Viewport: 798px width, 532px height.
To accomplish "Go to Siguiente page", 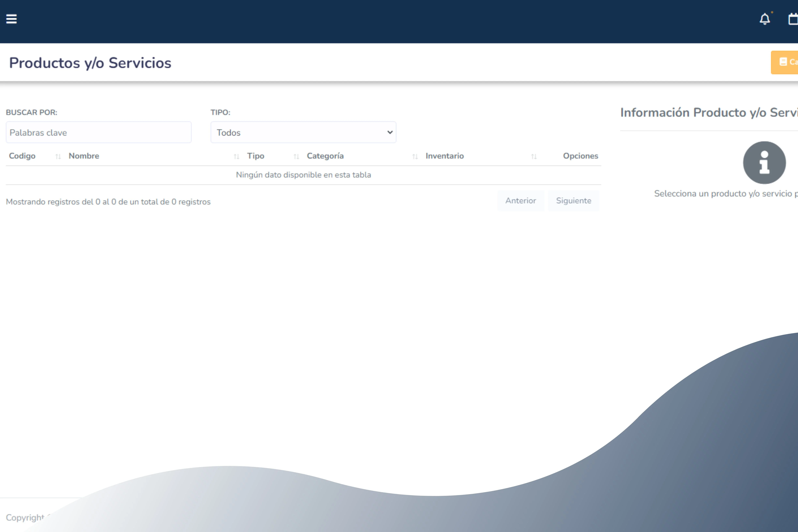I will point(573,200).
